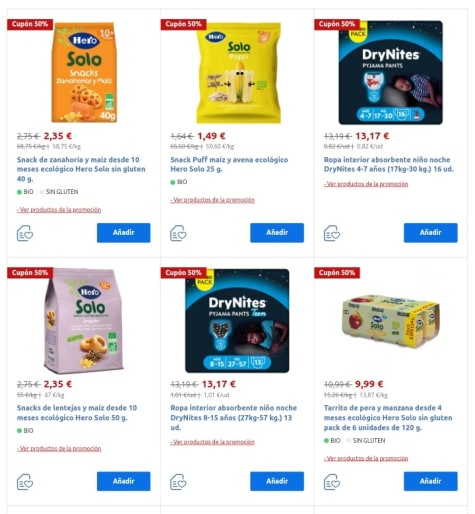
Task: Open Snack Puff maíz y avena title link
Action: pyautogui.click(x=229, y=164)
